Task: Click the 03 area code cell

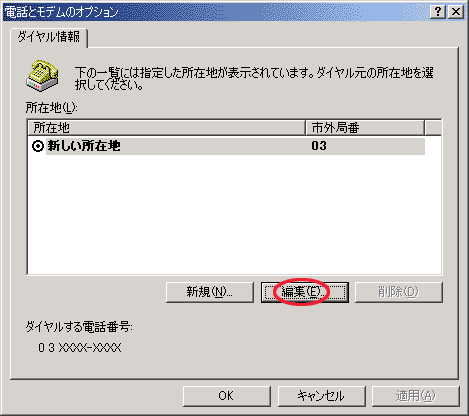Action: pos(319,146)
